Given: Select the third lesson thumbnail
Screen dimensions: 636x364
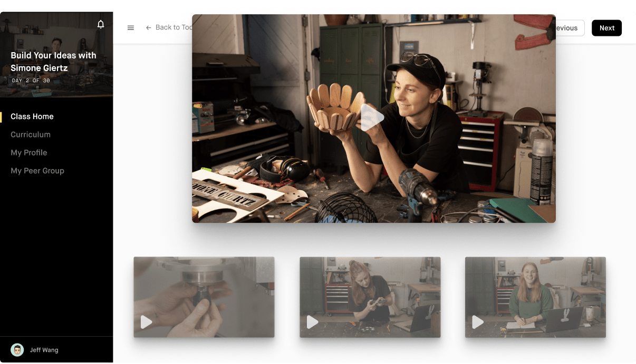Looking at the screenshot, I should (535, 297).
